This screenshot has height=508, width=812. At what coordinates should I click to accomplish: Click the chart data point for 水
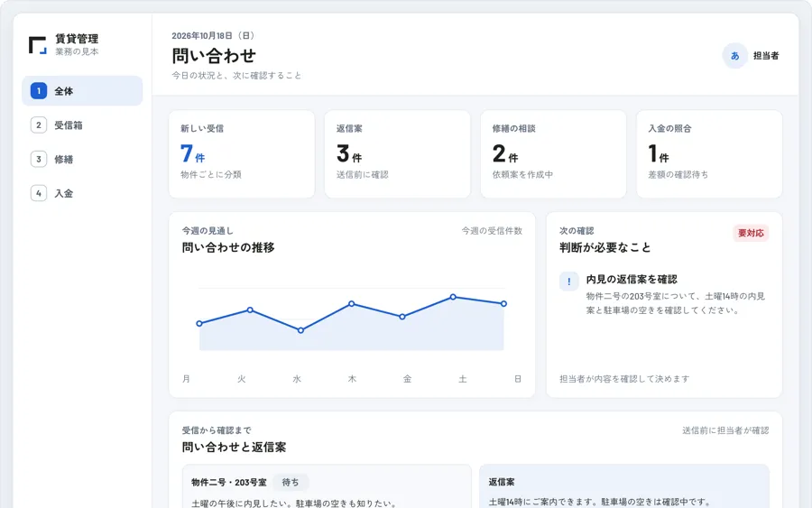[x=300, y=330]
